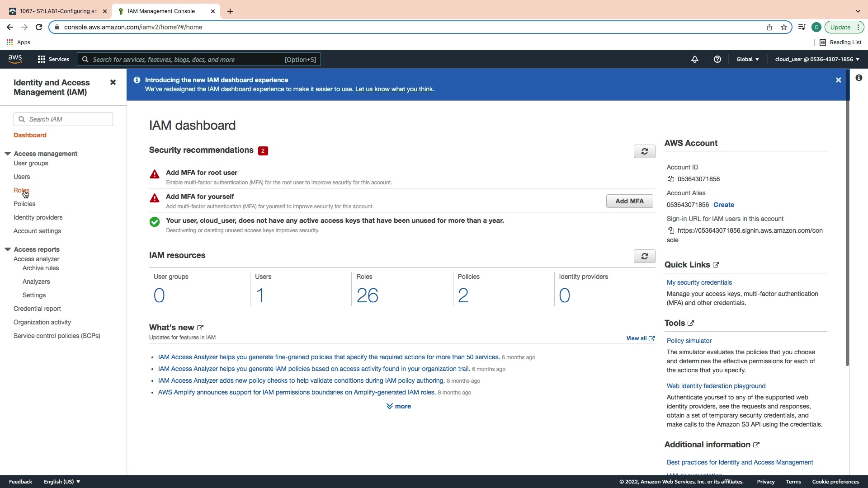Copy the sign-in URL for IAM users
868x488 pixels.
[671, 230]
